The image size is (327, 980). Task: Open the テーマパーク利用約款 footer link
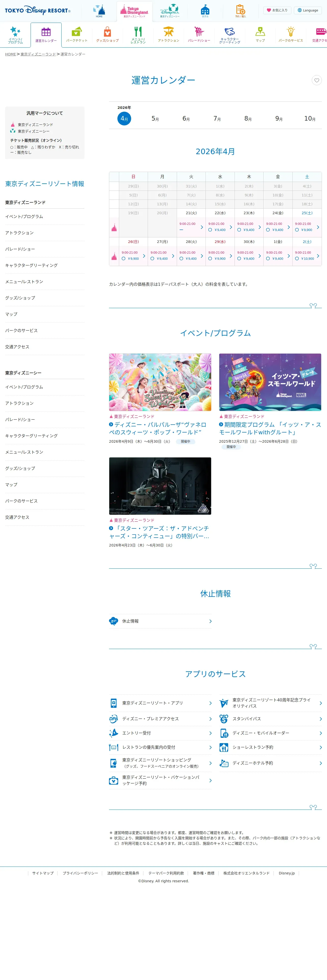coord(166,873)
